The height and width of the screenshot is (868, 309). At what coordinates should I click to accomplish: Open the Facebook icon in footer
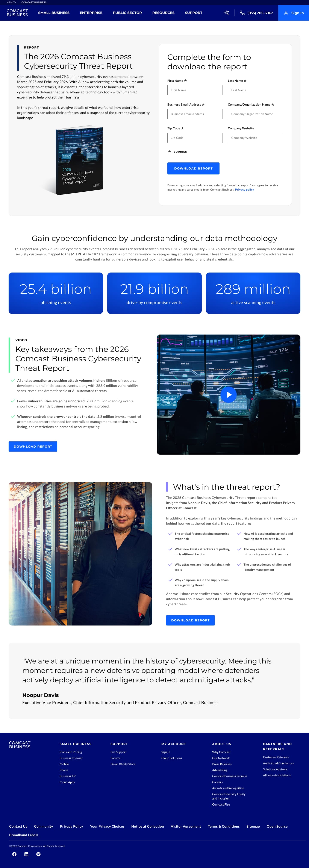(15, 854)
